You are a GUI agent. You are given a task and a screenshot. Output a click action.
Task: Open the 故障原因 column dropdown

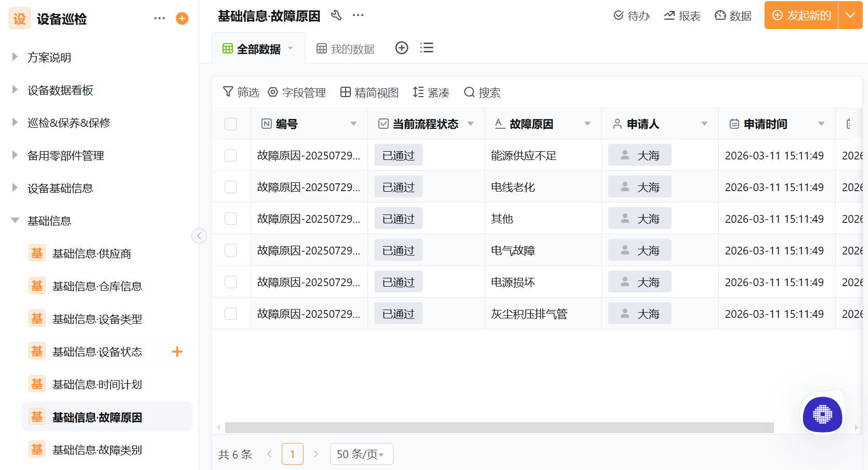point(587,124)
